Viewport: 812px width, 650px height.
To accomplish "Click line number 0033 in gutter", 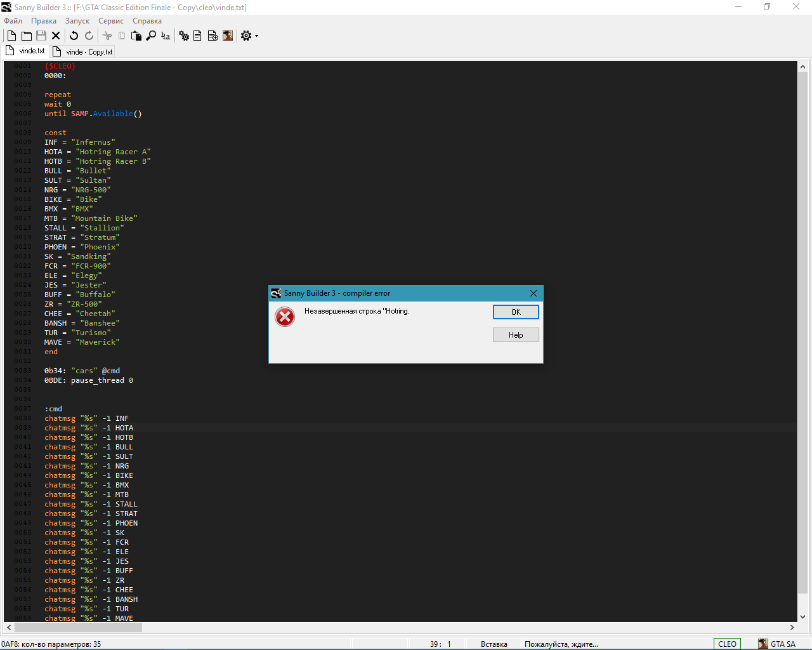I will tap(23, 371).
